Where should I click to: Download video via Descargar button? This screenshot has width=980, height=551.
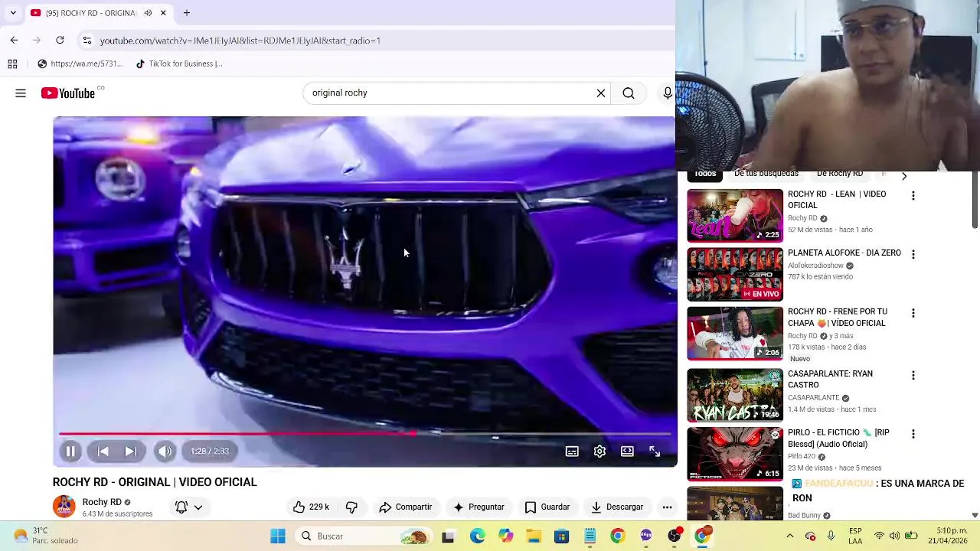tap(617, 507)
